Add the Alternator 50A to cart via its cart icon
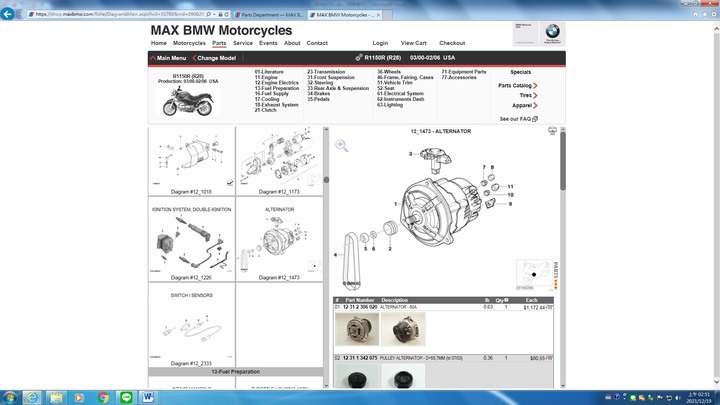The image size is (720, 405). 549,307
